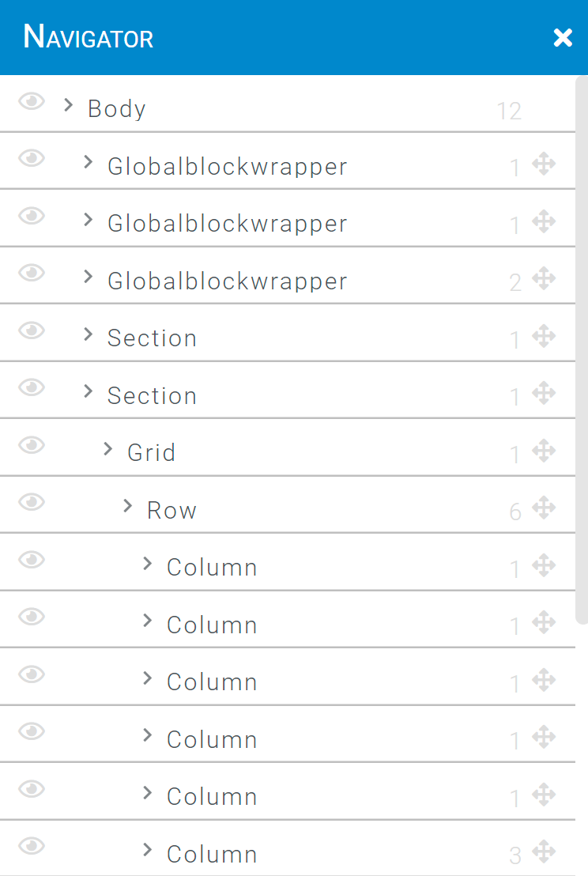Click move handle of the Row item

coord(543,508)
